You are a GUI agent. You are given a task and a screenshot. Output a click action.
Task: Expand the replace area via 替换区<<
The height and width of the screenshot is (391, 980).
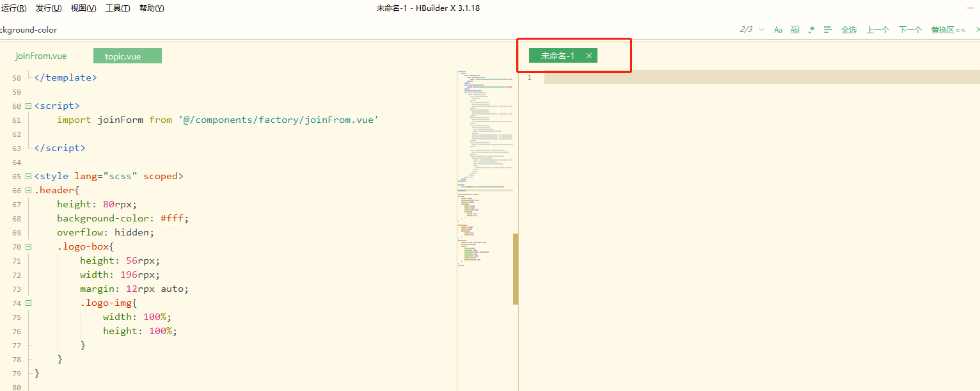pos(948,29)
